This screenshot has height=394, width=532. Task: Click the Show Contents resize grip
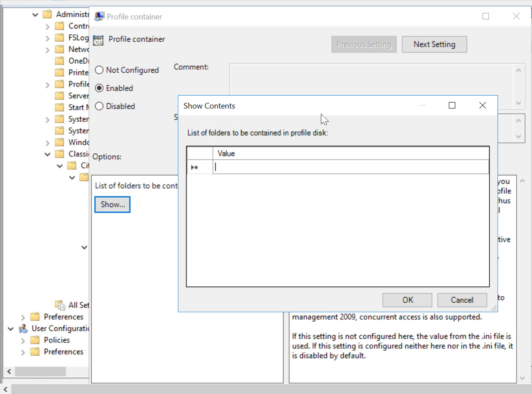click(x=494, y=308)
